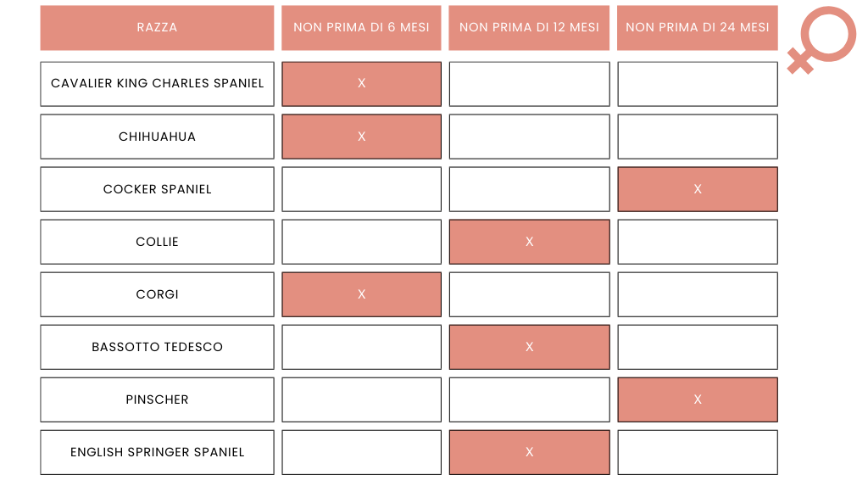Click empty Corgi cell under 24 months
The height and width of the screenshot is (486, 868).
[697, 293]
